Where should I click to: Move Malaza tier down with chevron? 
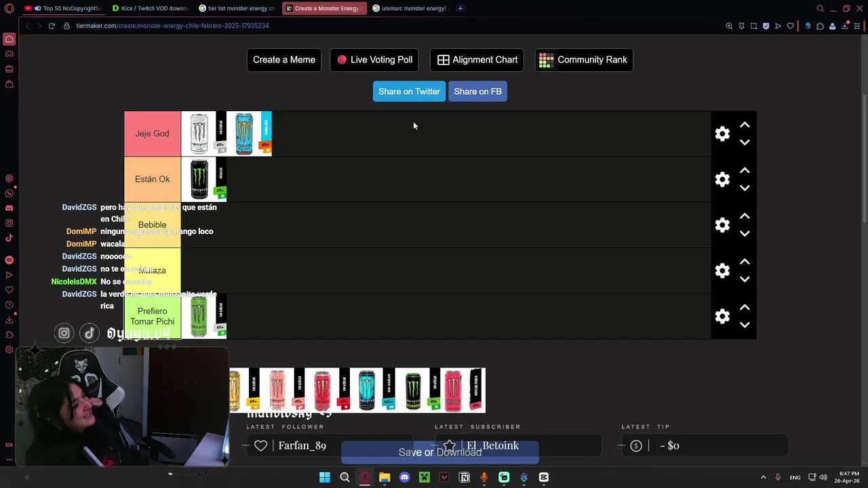click(745, 279)
